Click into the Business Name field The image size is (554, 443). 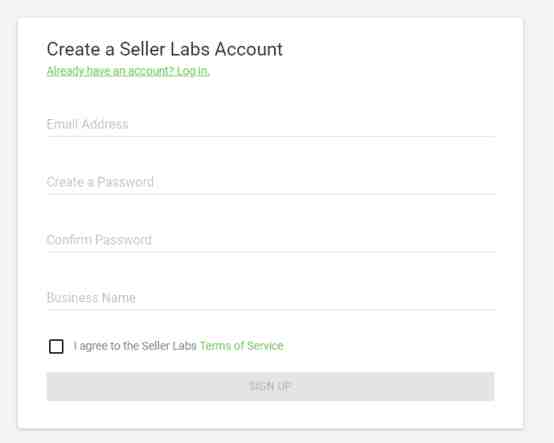coord(271,298)
